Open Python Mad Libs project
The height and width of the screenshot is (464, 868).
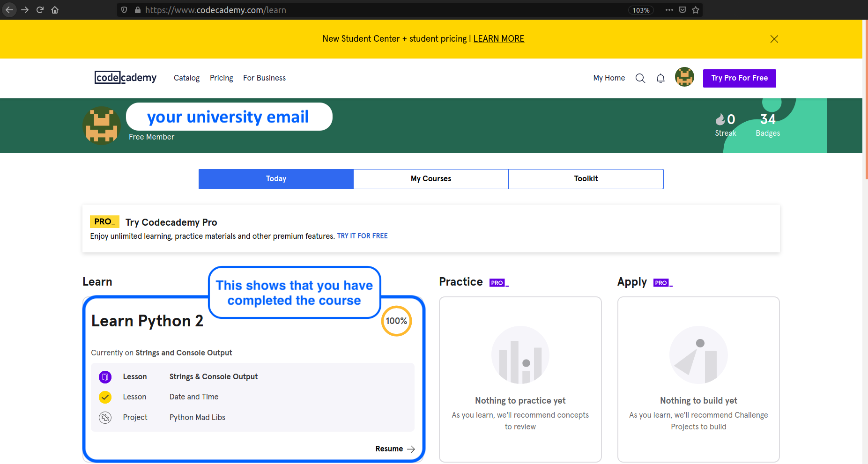click(197, 418)
